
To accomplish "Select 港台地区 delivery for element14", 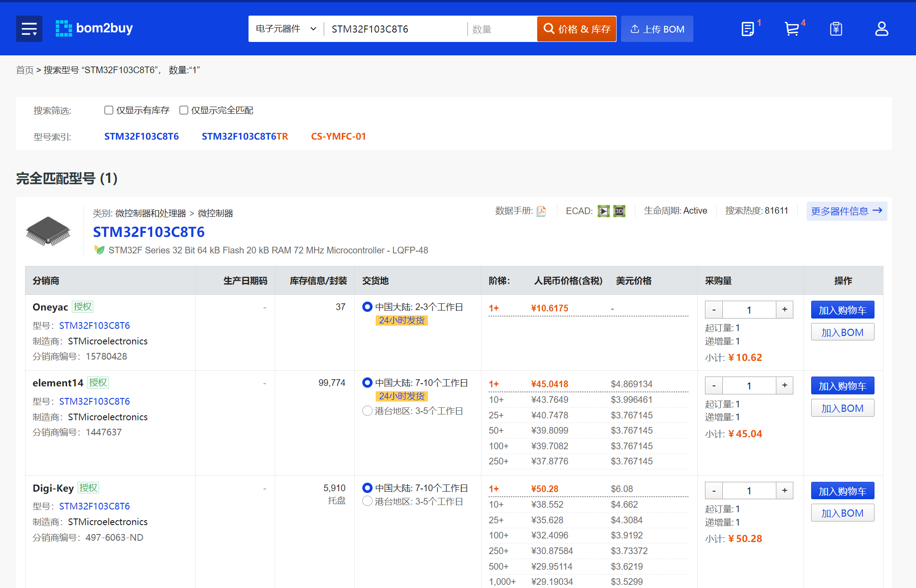I will (367, 411).
